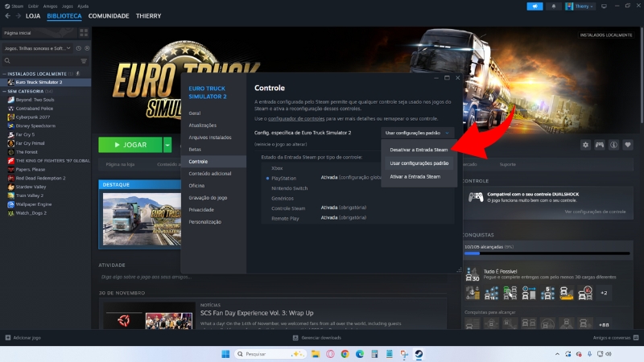Expand the arrow beside the JOGAR button
Viewport: 644px width, 362px height.
167,145
